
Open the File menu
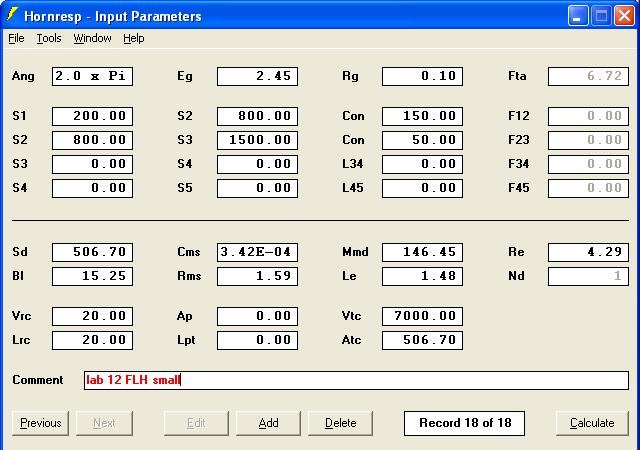(x=16, y=38)
